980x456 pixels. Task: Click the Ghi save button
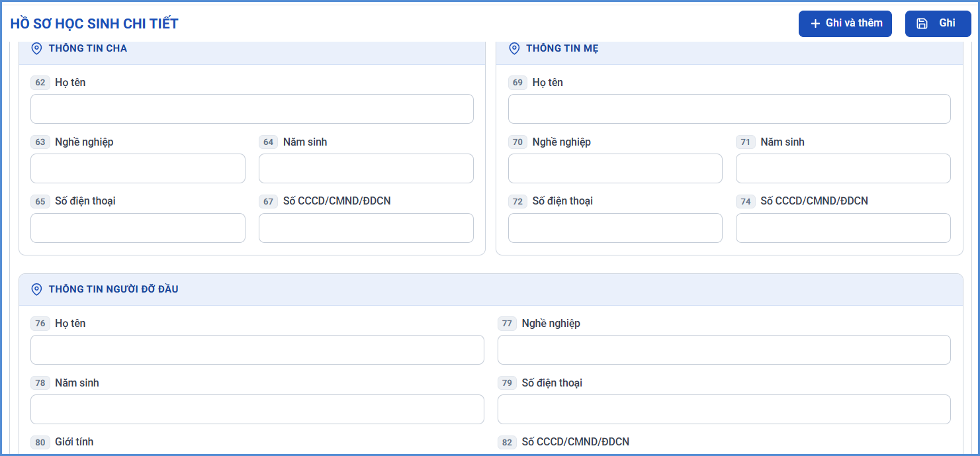[938, 24]
